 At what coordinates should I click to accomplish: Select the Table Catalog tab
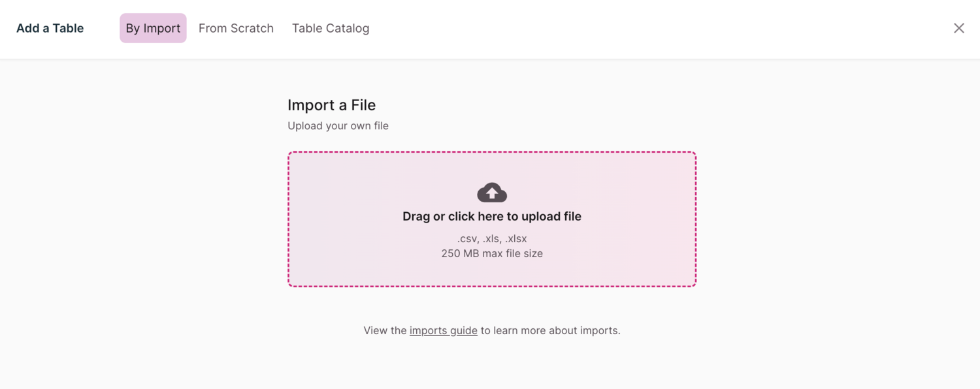(x=331, y=28)
